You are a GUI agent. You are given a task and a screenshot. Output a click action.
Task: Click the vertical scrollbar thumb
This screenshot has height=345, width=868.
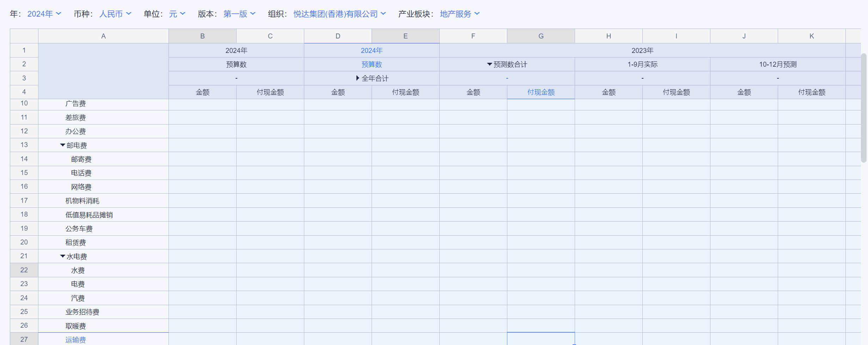click(x=863, y=108)
